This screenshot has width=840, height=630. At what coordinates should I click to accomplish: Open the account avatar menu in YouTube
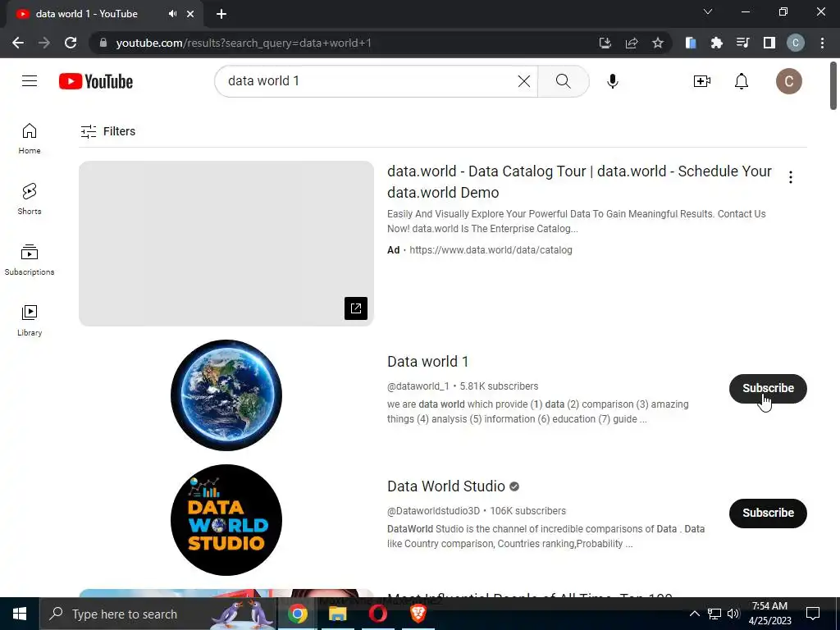click(x=788, y=81)
